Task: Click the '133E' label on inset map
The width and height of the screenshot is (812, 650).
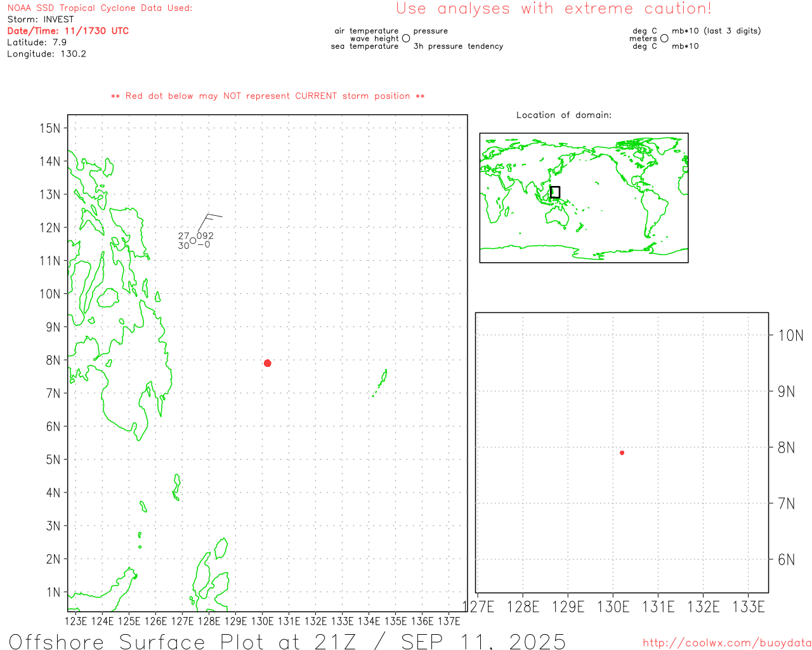Action: pos(749,607)
